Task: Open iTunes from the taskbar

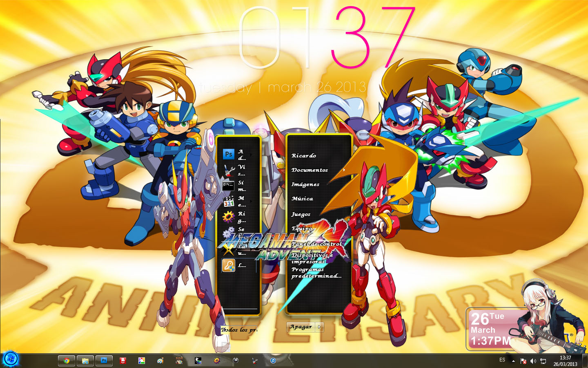Action: [273, 361]
